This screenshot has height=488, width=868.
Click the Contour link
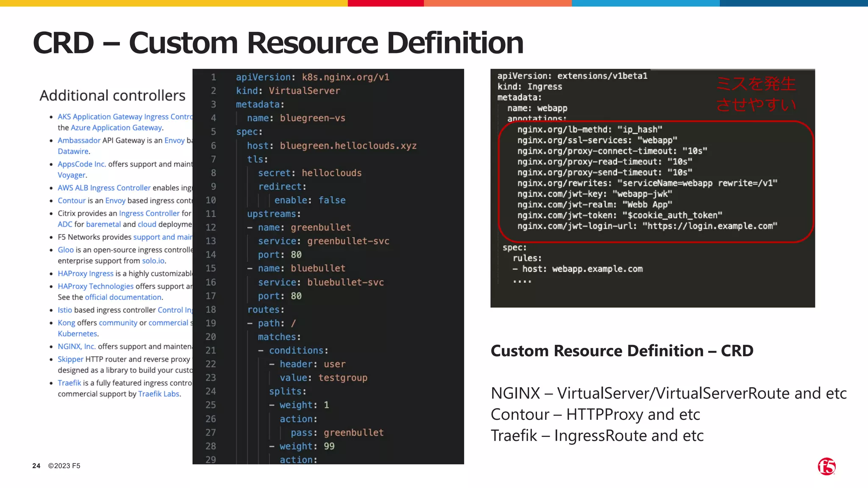[x=72, y=200]
